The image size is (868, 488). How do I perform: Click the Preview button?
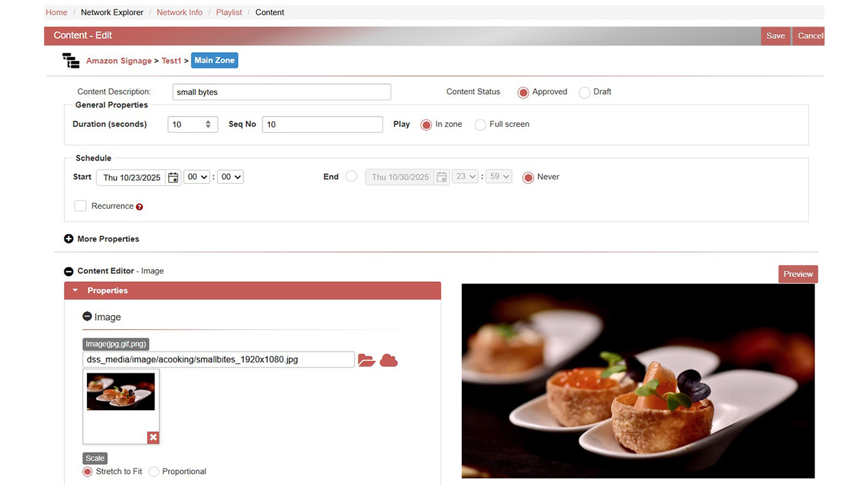click(x=798, y=274)
